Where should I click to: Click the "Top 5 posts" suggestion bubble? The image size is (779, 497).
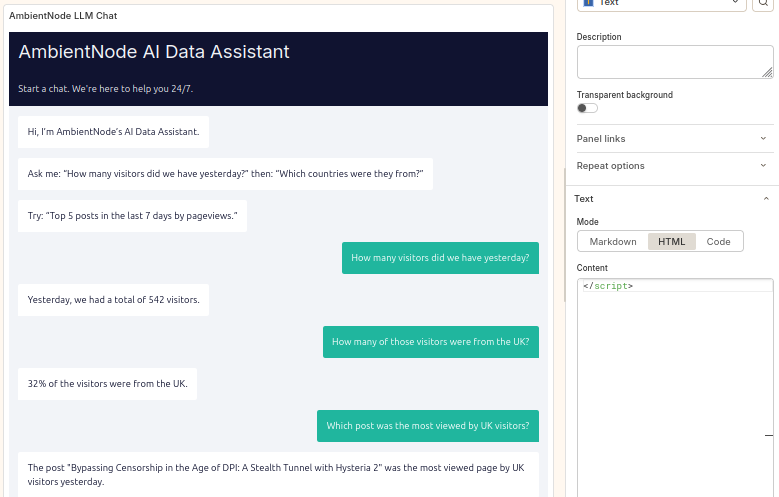[x=132, y=216]
